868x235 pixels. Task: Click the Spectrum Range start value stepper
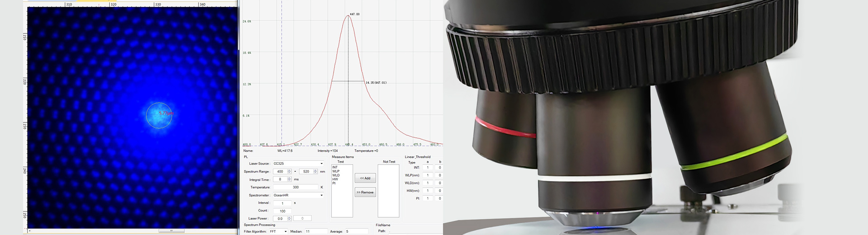(x=289, y=172)
